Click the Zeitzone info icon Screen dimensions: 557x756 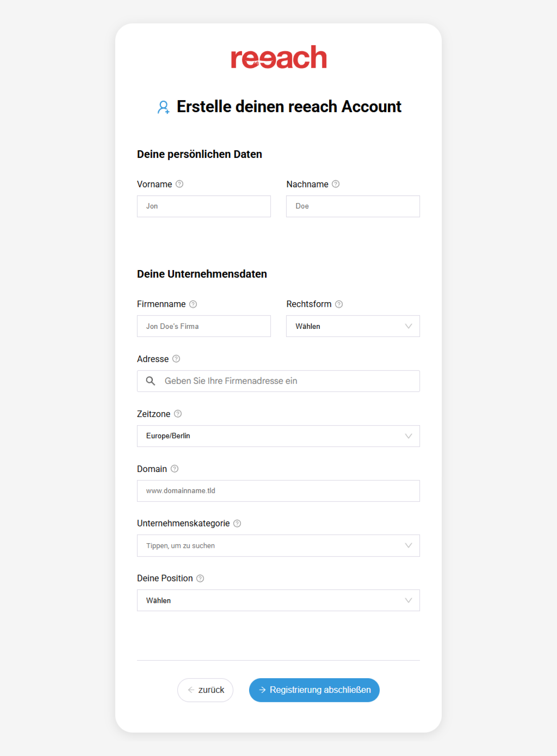coord(178,414)
